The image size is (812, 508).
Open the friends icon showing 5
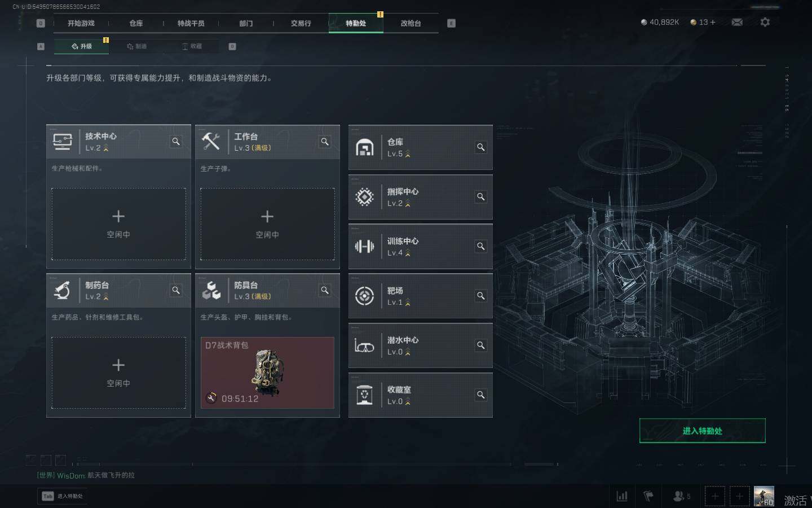(682, 496)
